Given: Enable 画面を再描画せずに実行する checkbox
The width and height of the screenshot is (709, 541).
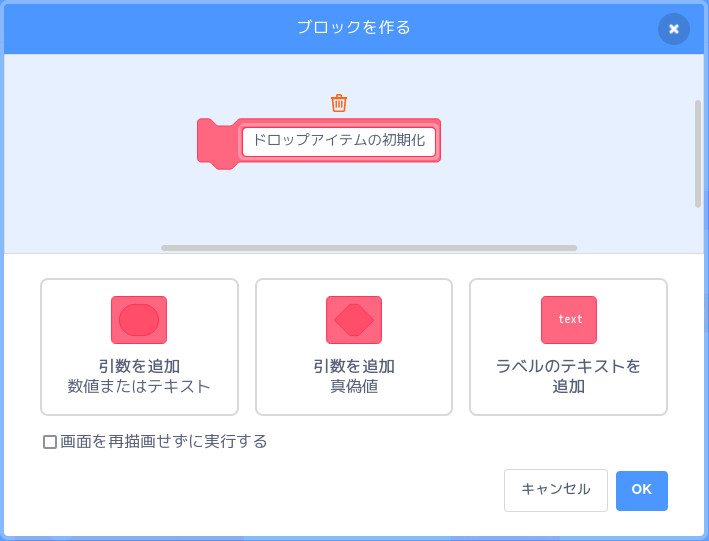Looking at the screenshot, I should pyautogui.click(x=50, y=442).
